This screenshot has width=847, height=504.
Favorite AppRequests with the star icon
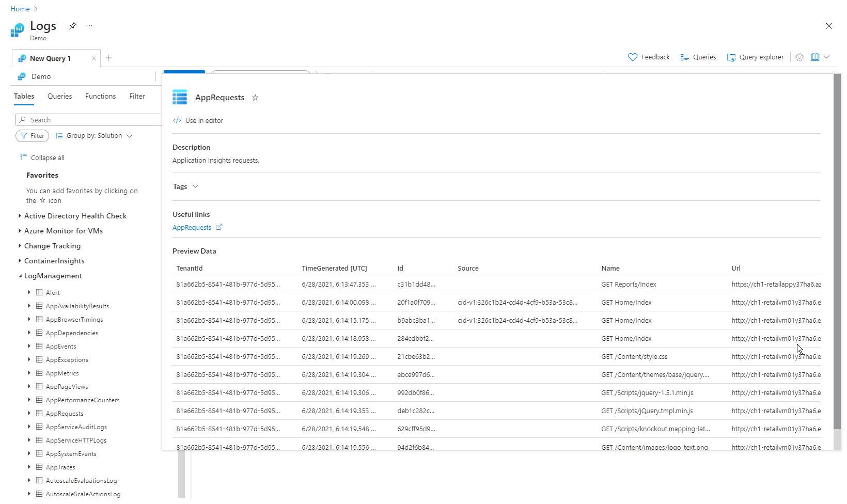(x=255, y=98)
